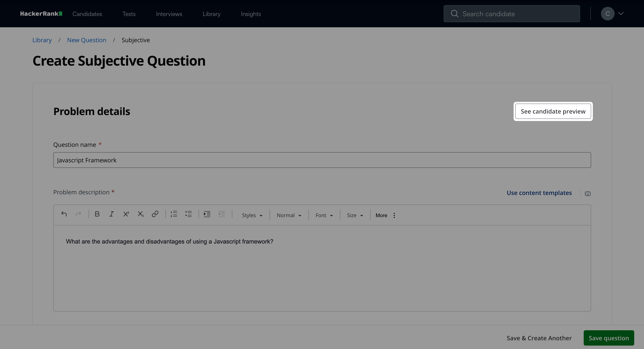
Task: Apply superscript formatting
Action: pyautogui.click(x=126, y=214)
